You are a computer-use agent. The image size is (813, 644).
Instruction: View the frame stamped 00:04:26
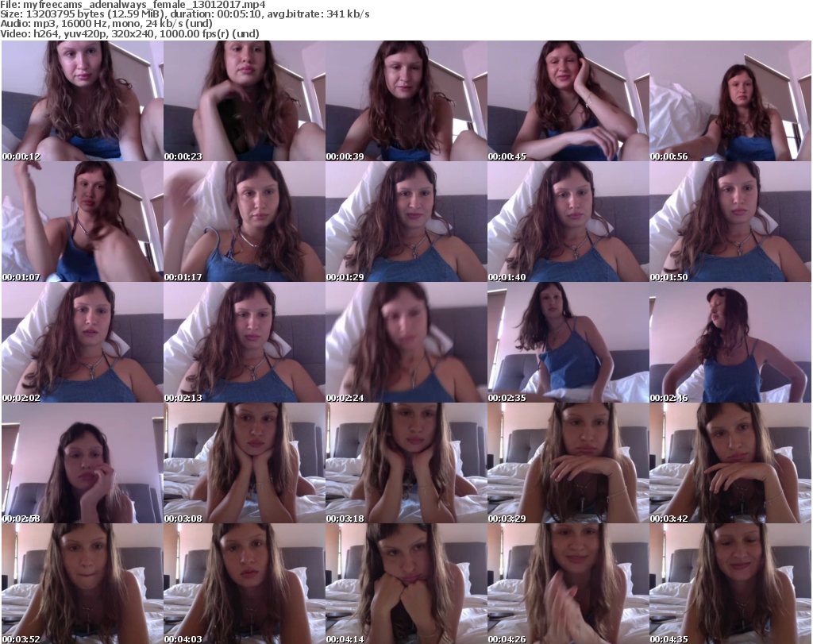pyautogui.click(x=568, y=584)
